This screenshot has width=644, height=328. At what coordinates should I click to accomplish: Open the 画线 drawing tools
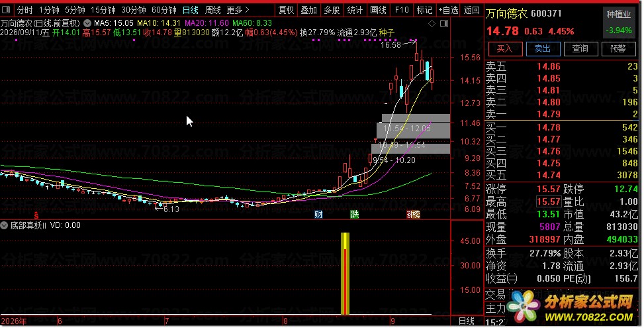click(x=378, y=10)
